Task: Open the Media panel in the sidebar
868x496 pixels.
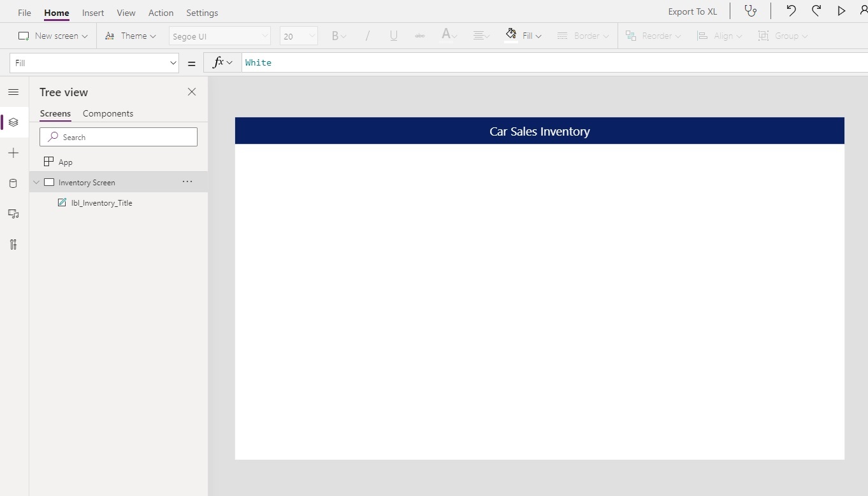Action: pyautogui.click(x=13, y=214)
